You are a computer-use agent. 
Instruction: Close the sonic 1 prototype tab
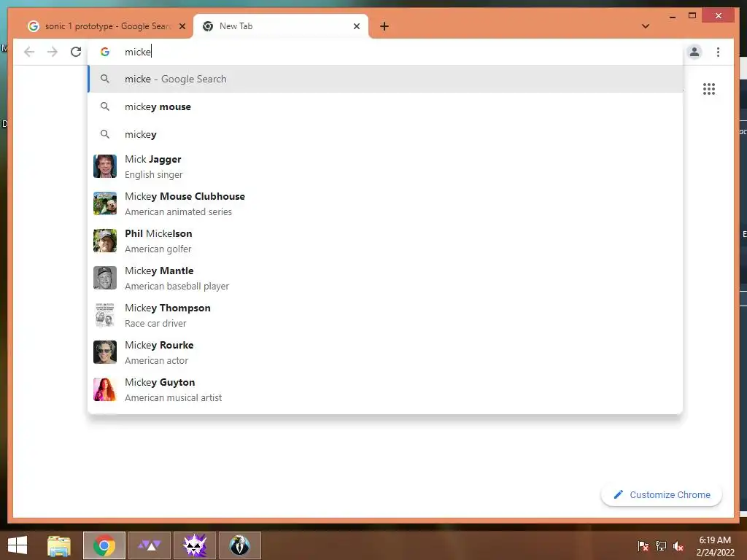pyautogui.click(x=182, y=26)
